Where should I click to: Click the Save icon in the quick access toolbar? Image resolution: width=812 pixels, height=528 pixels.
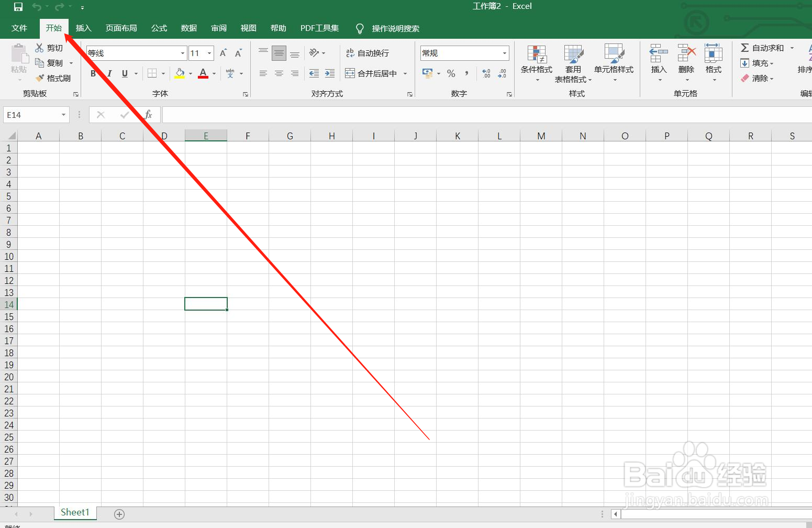click(18, 7)
